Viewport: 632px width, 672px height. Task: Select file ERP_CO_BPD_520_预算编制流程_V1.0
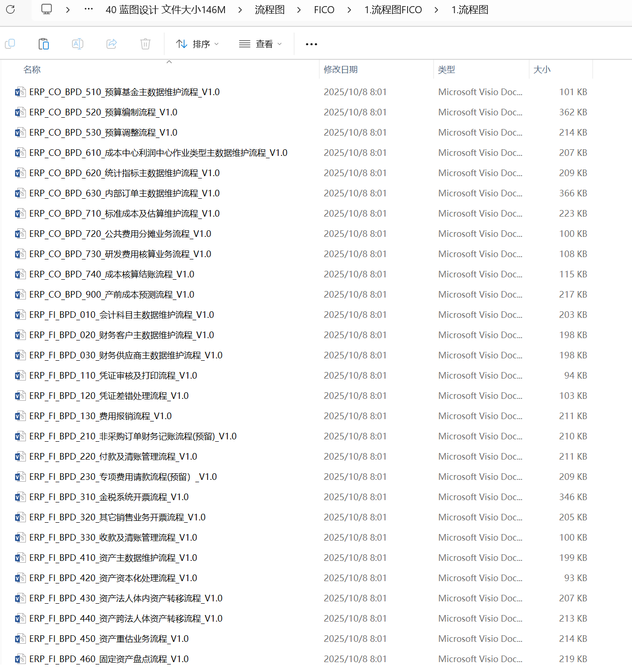tap(103, 113)
